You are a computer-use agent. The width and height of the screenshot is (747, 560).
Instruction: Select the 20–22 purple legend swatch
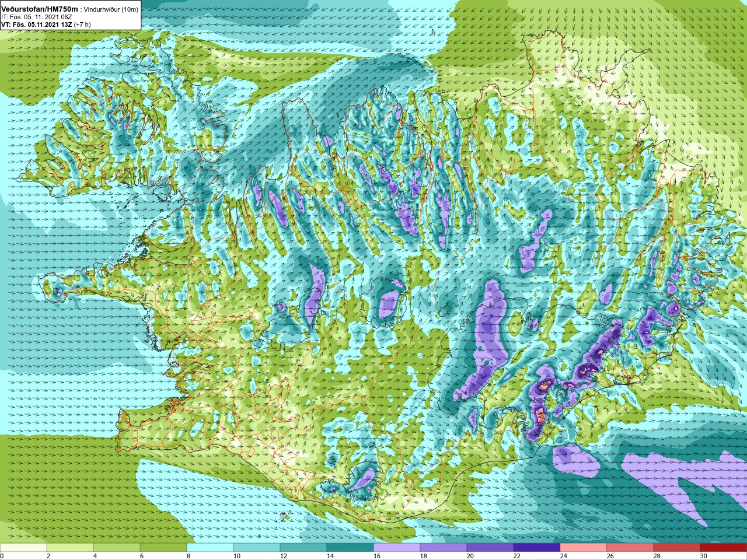point(490,548)
